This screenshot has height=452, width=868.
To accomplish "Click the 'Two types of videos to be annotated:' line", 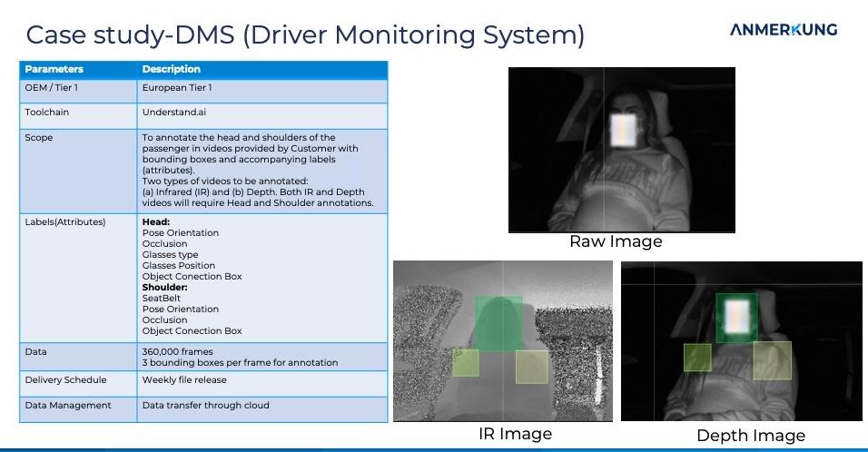I will pyautogui.click(x=225, y=181).
